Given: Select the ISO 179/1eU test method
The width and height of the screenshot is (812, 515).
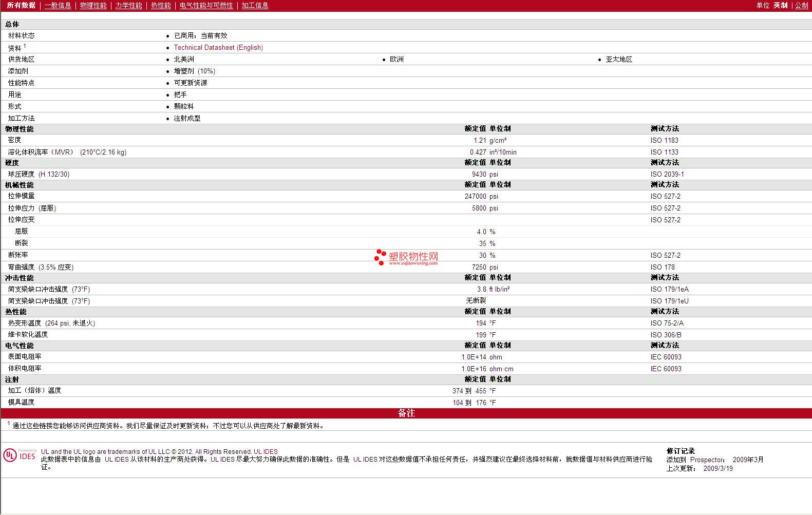Looking at the screenshot, I should point(669,301).
